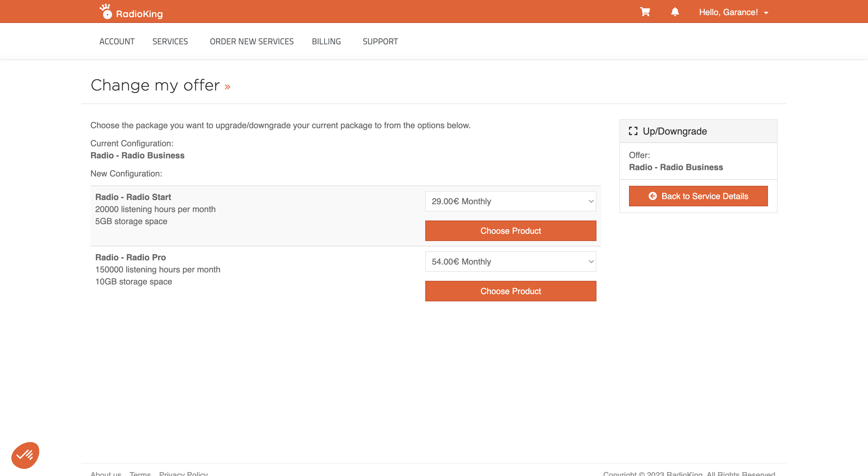Click the double chevron beside Change my offer
The height and width of the screenshot is (476, 868).
pyautogui.click(x=228, y=87)
